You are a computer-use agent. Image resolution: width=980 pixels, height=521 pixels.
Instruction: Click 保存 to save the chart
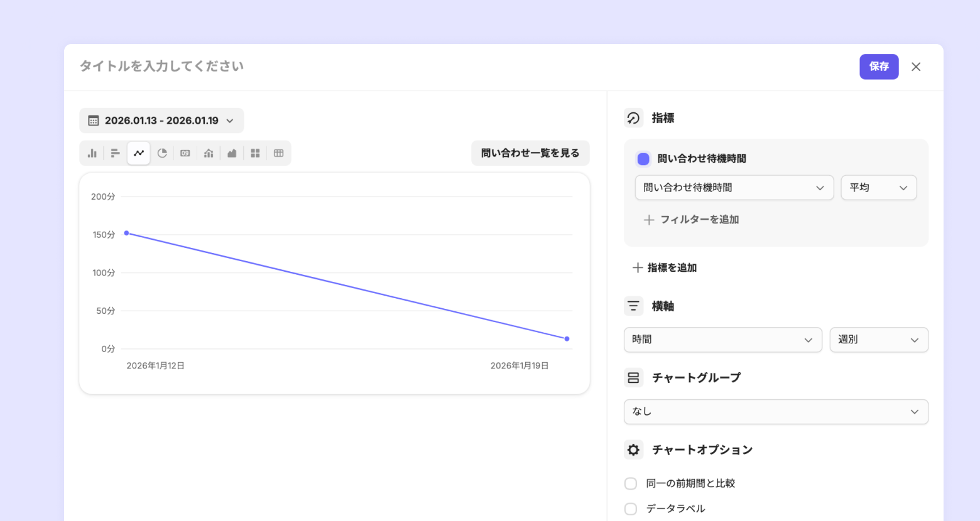[x=879, y=67]
